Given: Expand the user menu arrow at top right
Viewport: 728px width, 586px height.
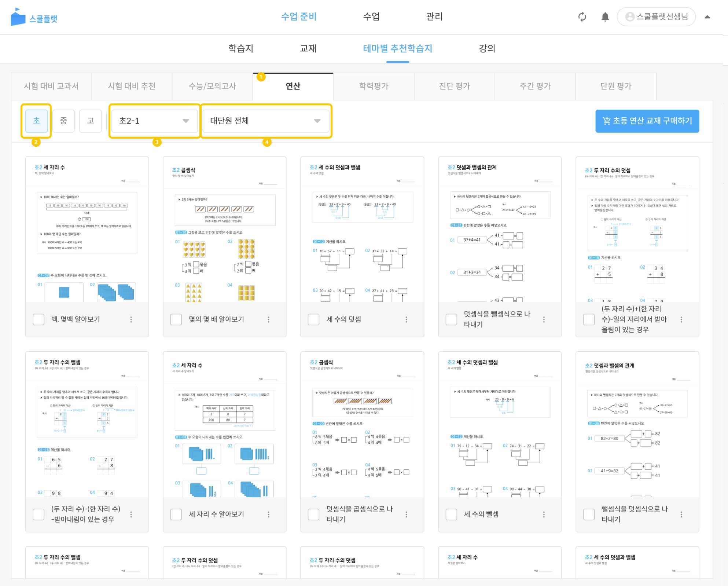Looking at the screenshot, I should (x=707, y=17).
